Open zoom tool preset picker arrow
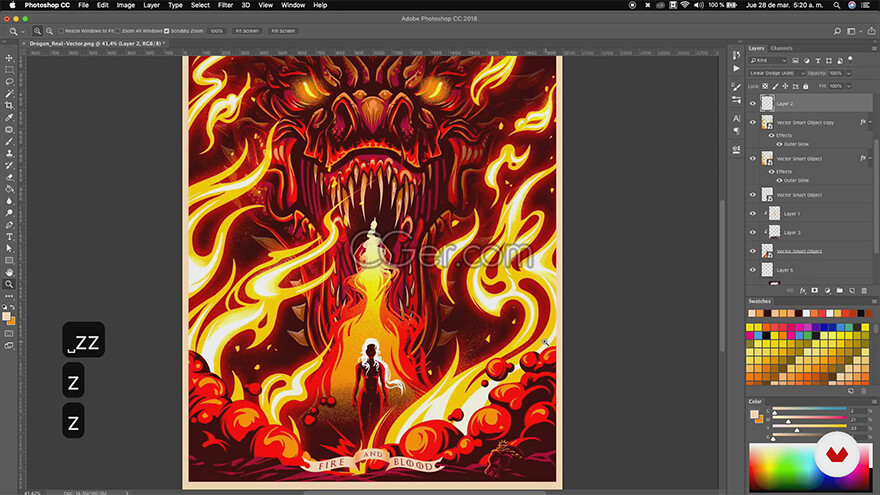This screenshot has width=880, height=495. [23, 32]
